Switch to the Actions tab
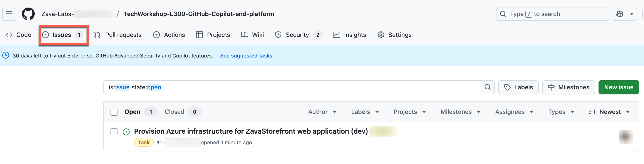 (x=169, y=35)
